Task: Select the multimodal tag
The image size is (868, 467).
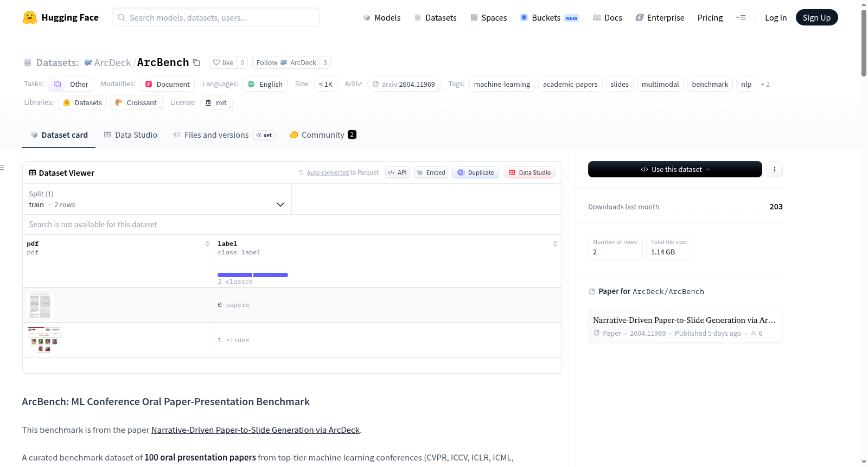Action: [x=660, y=84]
